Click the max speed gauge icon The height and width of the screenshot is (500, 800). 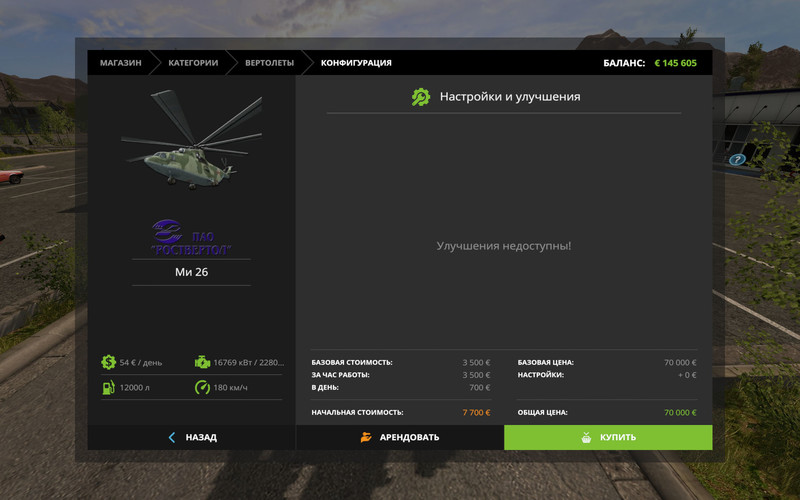point(202,387)
